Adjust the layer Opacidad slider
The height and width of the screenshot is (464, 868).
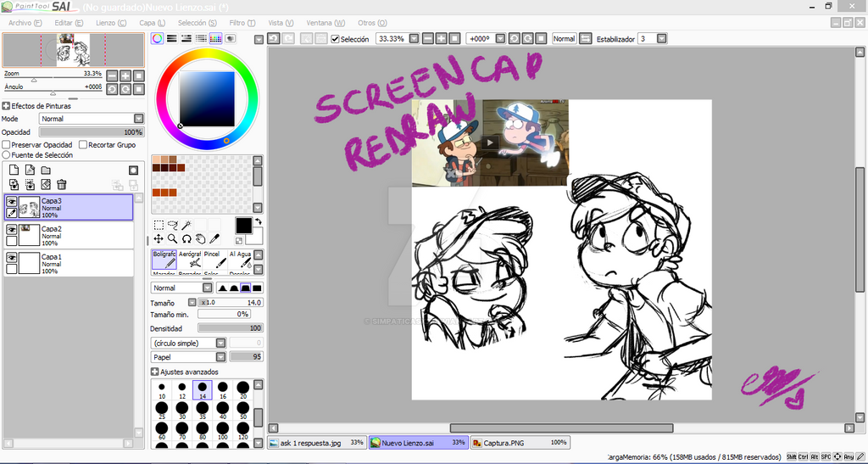[92, 132]
